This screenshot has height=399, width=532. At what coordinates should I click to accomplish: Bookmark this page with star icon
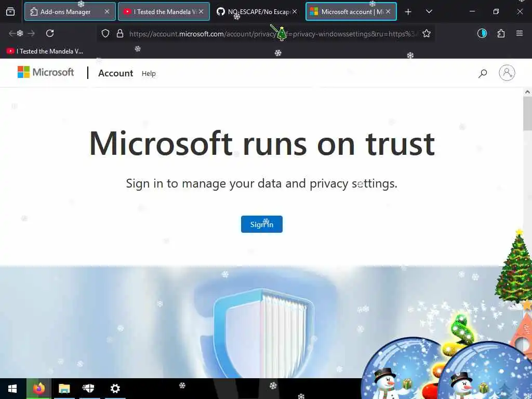tap(427, 33)
